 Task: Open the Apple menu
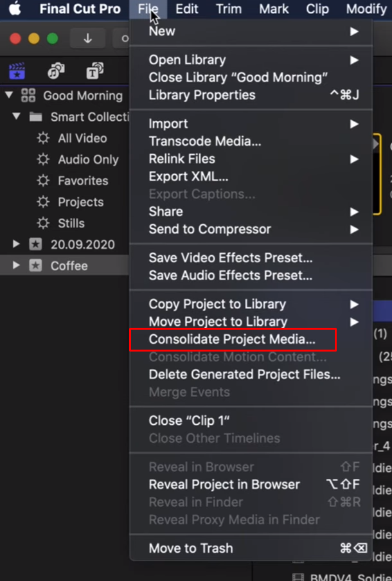tap(15, 8)
